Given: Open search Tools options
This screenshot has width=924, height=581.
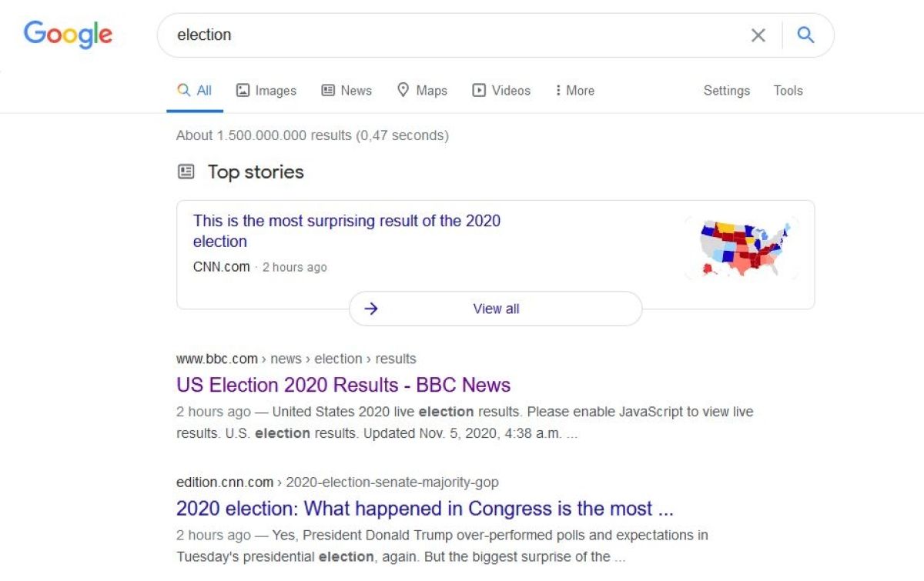Looking at the screenshot, I should click(788, 90).
